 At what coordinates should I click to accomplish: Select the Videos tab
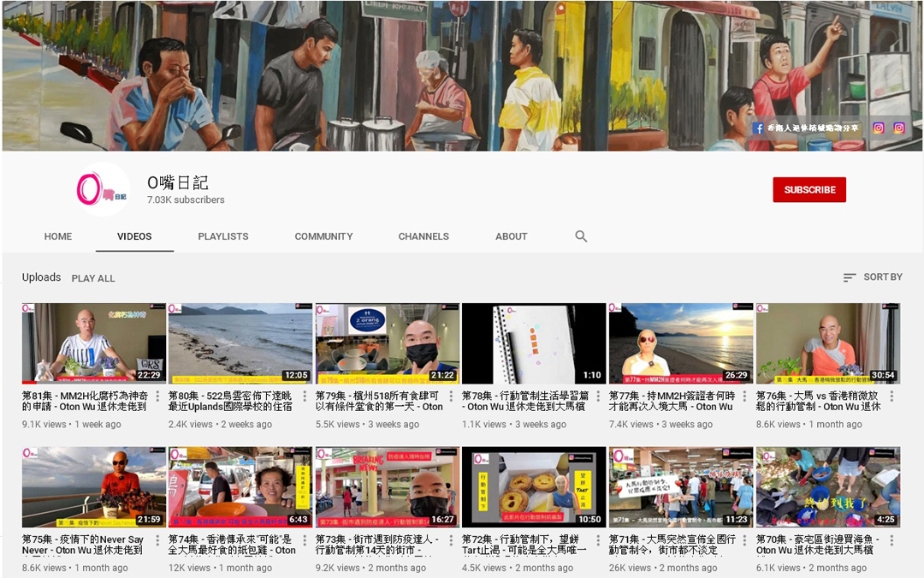pyautogui.click(x=134, y=236)
